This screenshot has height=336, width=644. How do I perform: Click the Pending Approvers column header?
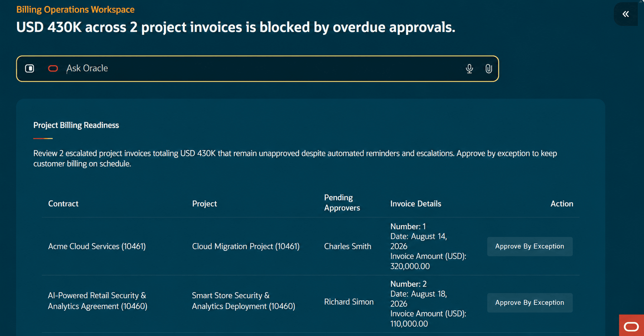[342, 202]
